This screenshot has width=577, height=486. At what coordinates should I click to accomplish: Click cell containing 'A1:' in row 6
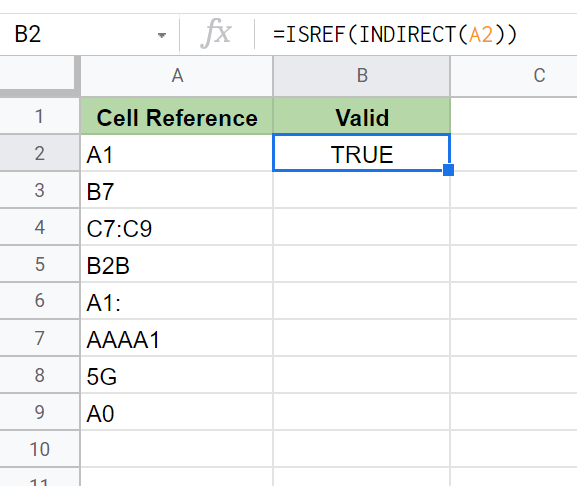point(177,301)
